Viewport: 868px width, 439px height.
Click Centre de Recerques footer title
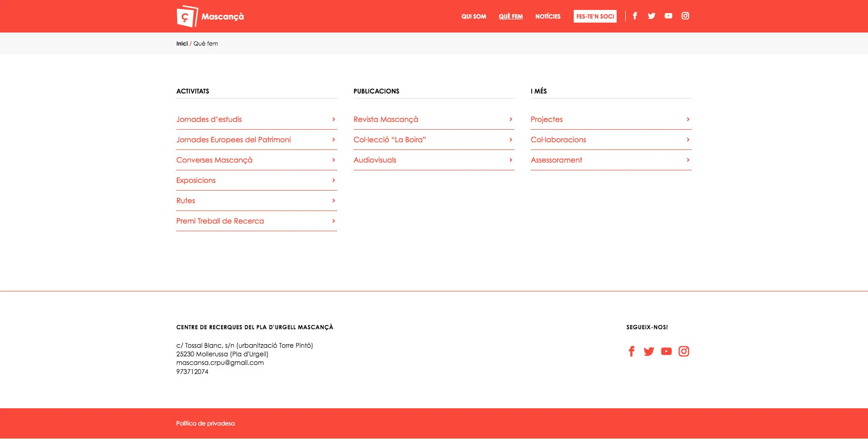coord(255,327)
